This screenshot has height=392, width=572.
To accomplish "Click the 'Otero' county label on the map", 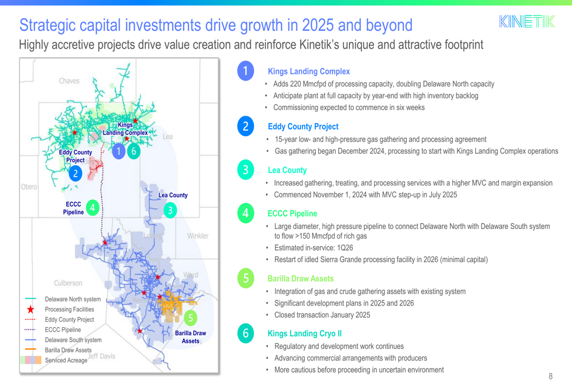I will [x=29, y=187].
